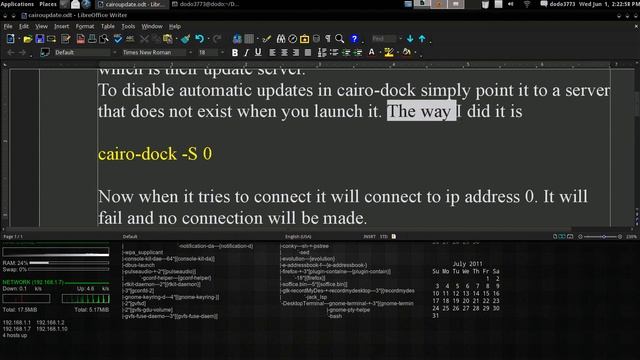The image size is (640, 360).
Task: Align text right
Action: [296, 52]
